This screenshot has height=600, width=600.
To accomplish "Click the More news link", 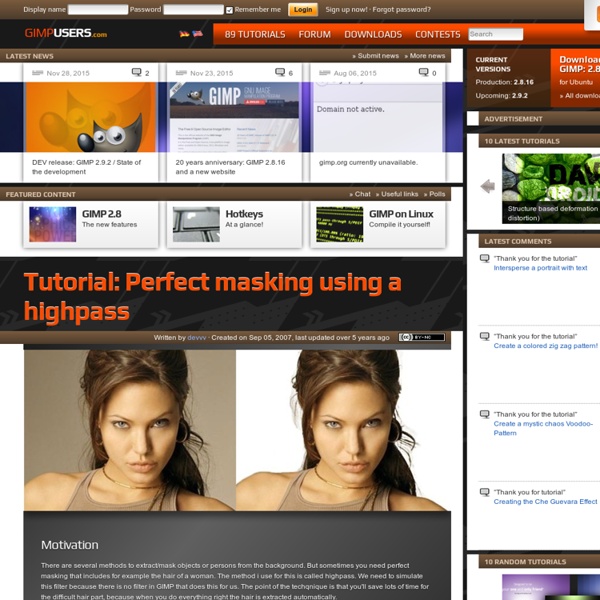I will 425,56.
